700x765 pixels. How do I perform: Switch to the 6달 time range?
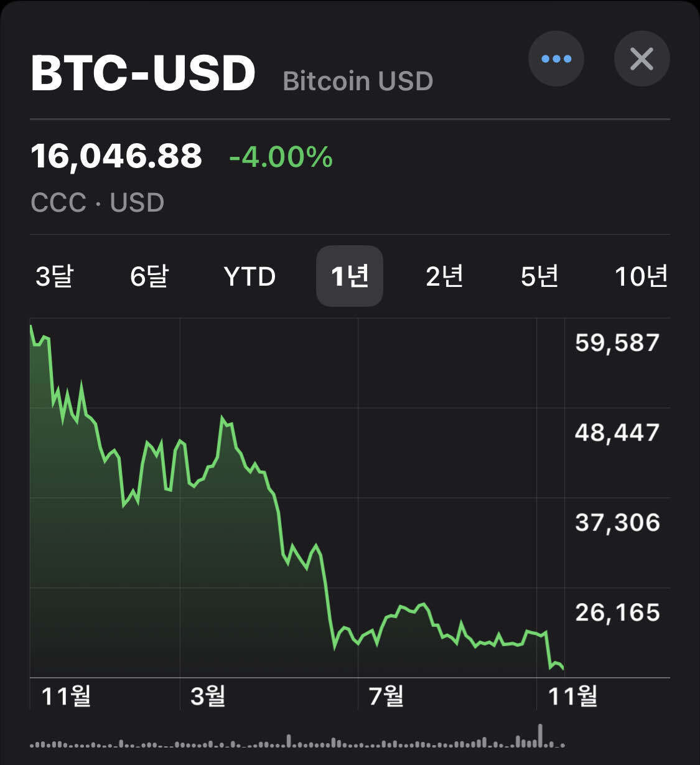pyautogui.click(x=149, y=276)
